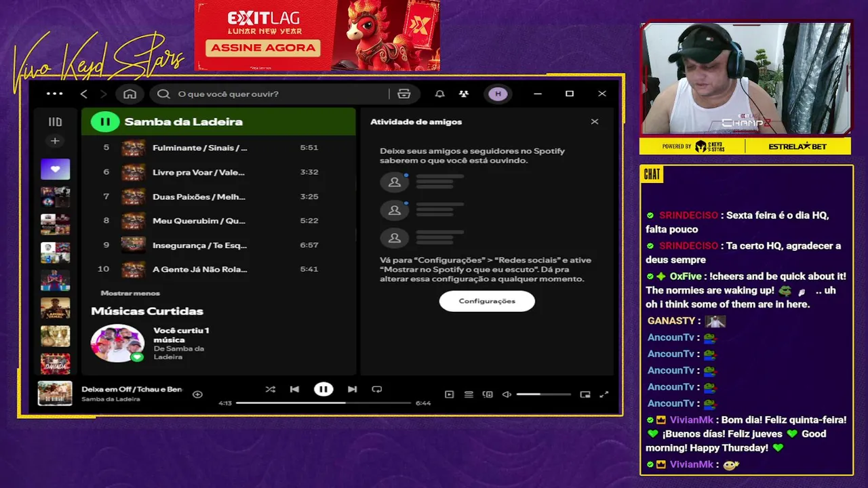Mute the volume speaker icon
This screenshot has height=488, width=868.
coord(506,394)
